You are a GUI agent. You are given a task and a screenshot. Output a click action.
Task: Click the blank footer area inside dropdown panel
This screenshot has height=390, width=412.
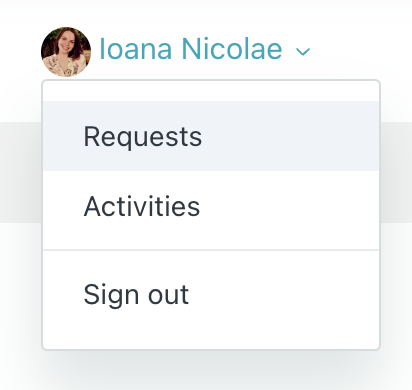click(x=211, y=339)
